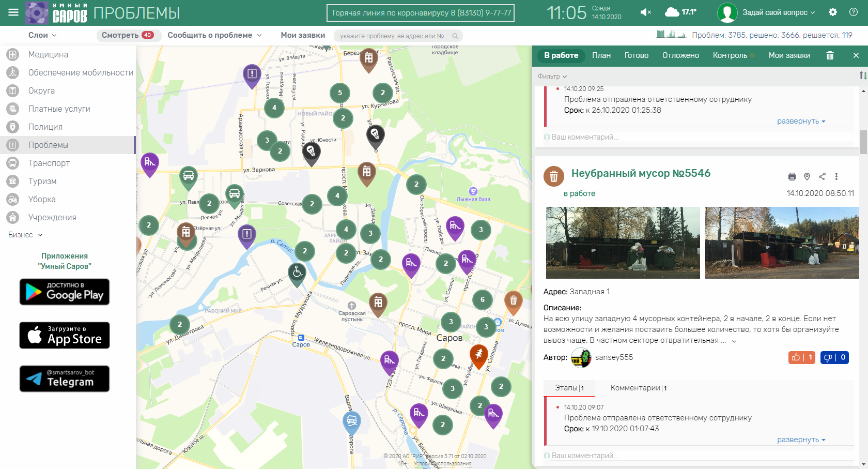Click the wheelchair accessibility map marker

297,272
